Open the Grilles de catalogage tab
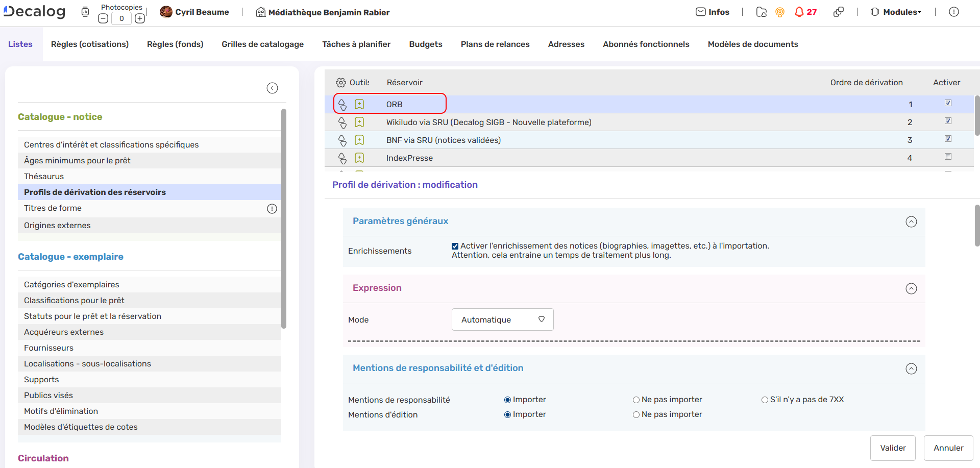Screen dimensions: 980x468 [x=262, y=44]
